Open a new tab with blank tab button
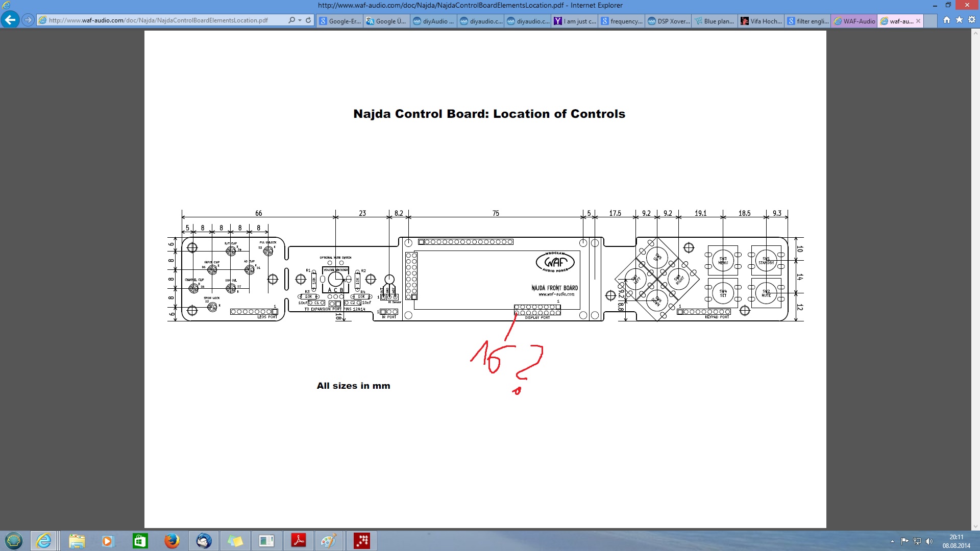Viewport: 980px width, 551px height. click(x=930, y=21)
